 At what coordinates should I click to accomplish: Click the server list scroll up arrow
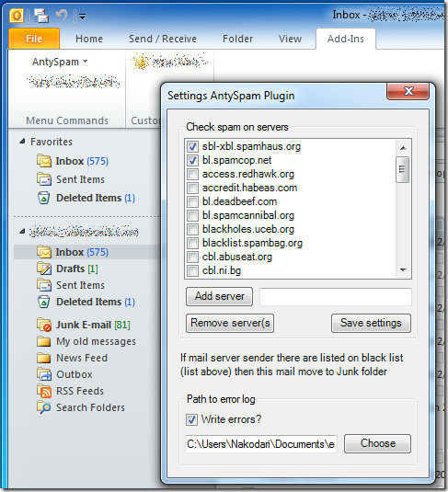tap(403, 147)
